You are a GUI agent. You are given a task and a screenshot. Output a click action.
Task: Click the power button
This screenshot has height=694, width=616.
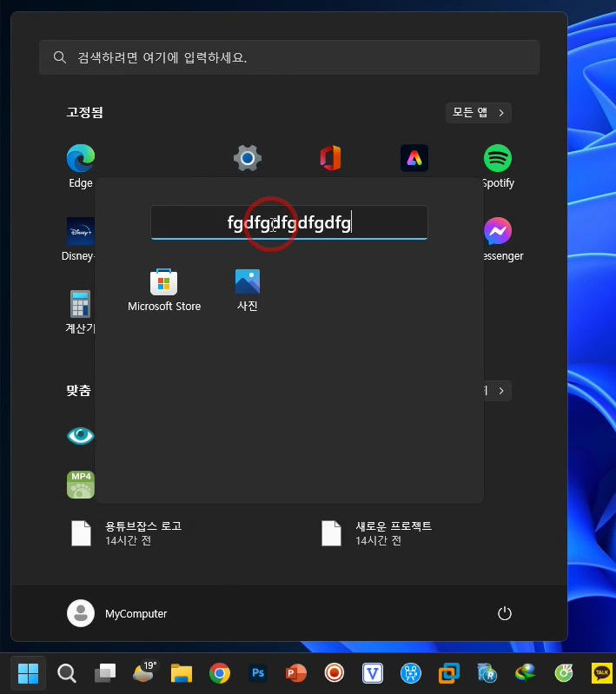(505, 613)
